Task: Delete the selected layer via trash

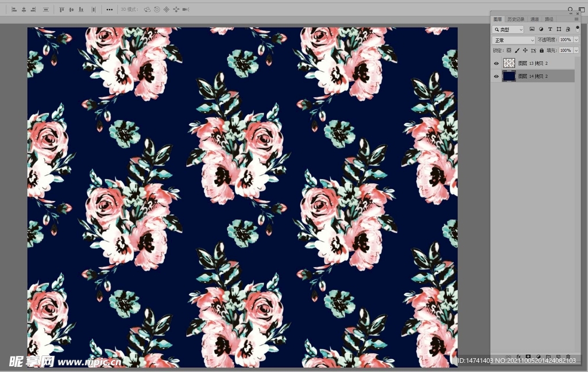Action: (568, 356)
